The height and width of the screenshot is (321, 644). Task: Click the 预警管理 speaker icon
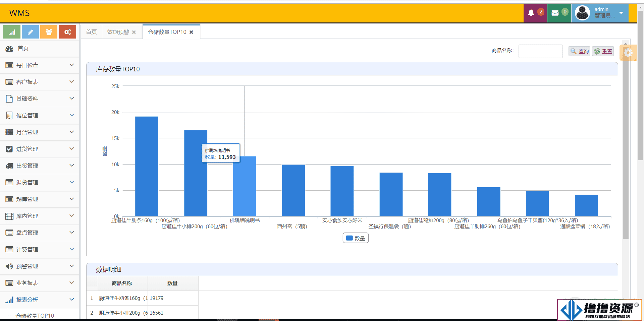point(9,266)
